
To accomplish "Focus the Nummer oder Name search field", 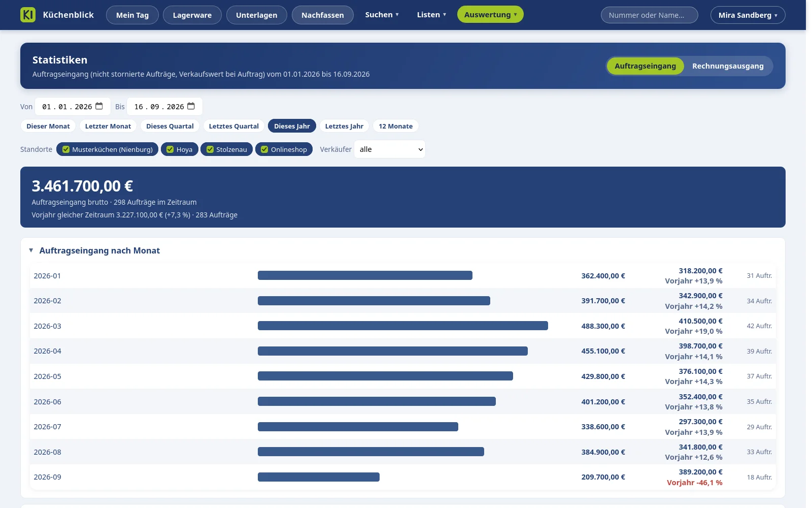I will coord(649,15).
